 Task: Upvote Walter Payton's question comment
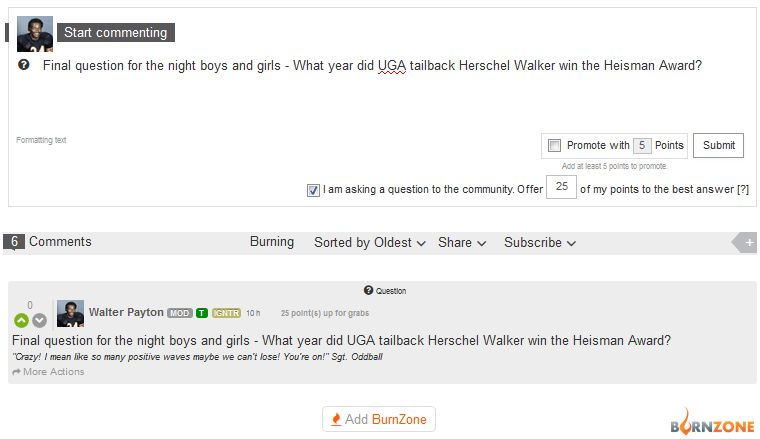click(x=21, y=320)
